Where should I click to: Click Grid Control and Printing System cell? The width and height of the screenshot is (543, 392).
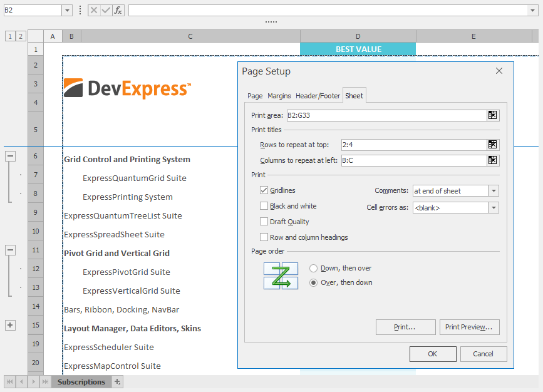127,159
